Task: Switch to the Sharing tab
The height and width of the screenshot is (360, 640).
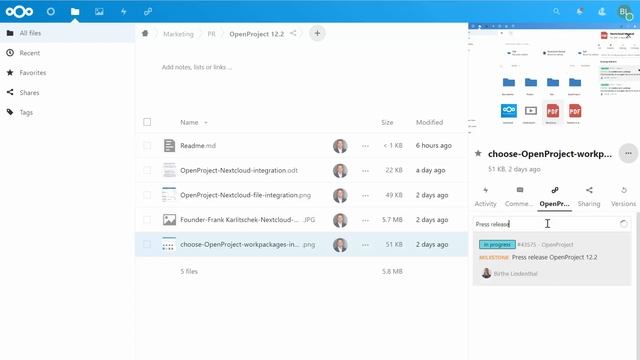Action: pyautogui.click(x=589, y=197)
